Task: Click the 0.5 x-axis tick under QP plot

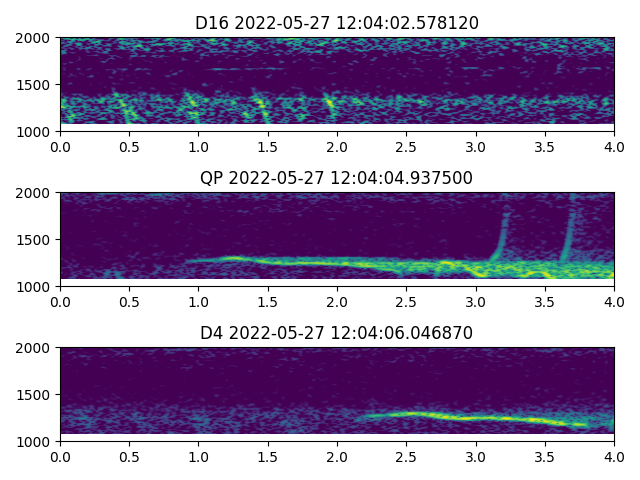Action: pyautogui.click(x=129, y=301)
